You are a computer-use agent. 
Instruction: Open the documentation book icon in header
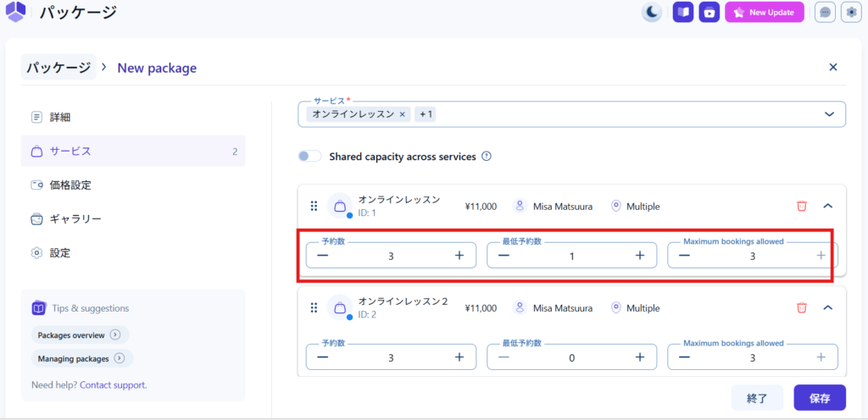click(683, 13)
